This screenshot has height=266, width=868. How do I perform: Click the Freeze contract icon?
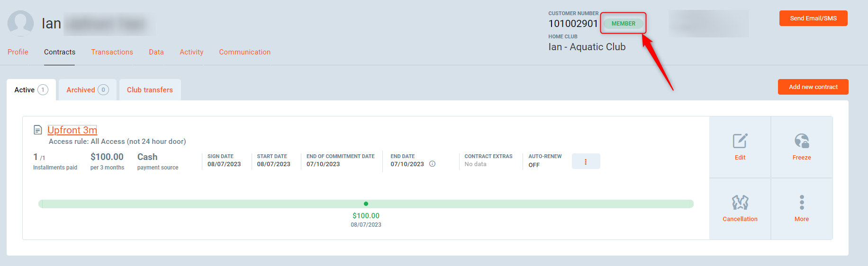(x=801, y=141)
